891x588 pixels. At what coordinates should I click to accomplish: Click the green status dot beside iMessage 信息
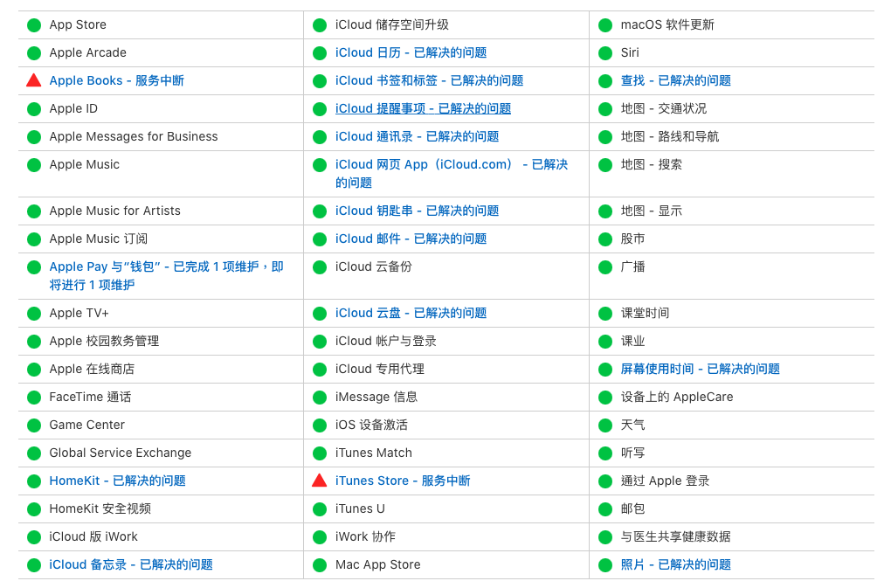coord(320,398)
